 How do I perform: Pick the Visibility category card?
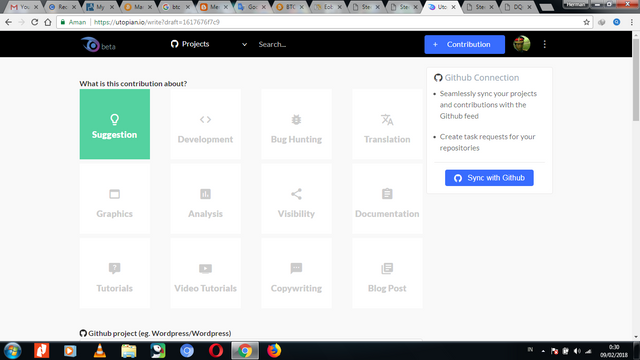tap(296, 199)
